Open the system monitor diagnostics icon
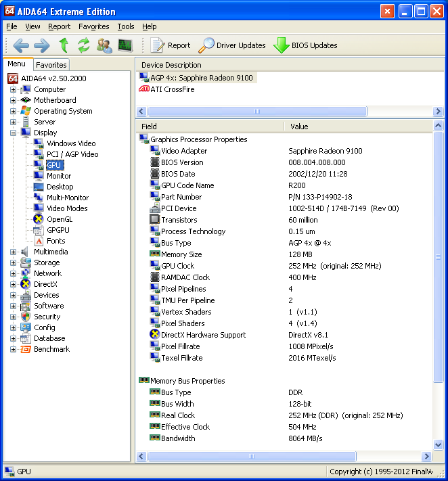The image size is (448, 481). [x=125, y=45]
